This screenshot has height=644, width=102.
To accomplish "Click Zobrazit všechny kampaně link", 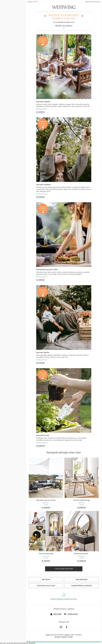I will [x=93, y=2].
